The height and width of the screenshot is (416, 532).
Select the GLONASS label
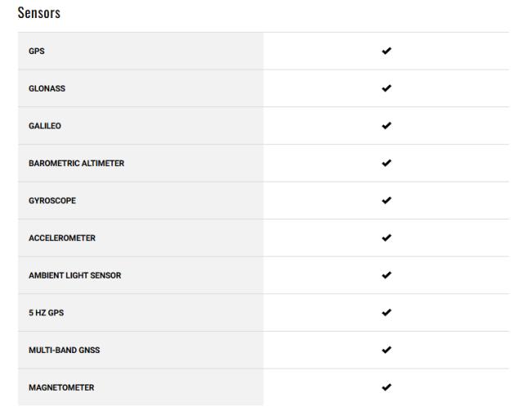[x=47, y=88]
